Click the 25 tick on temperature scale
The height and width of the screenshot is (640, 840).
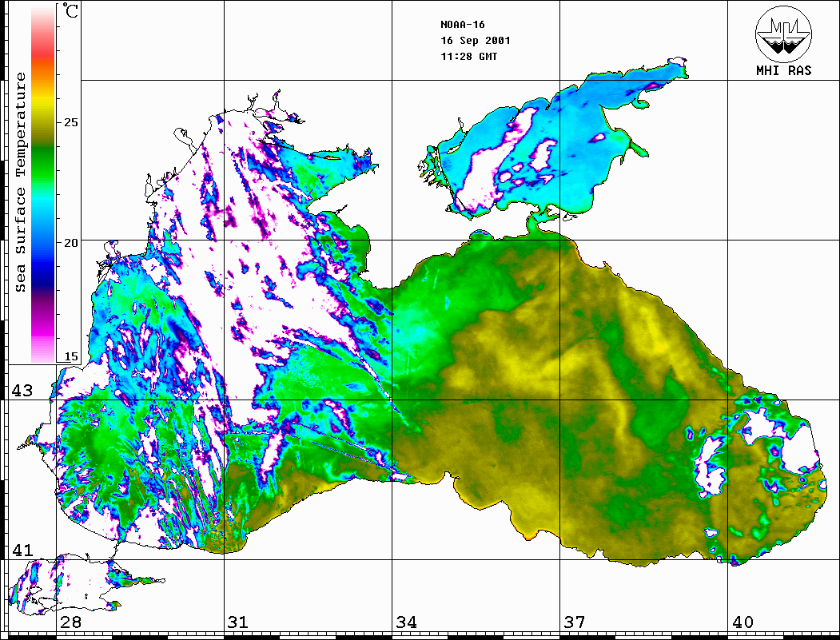point(70,122)
